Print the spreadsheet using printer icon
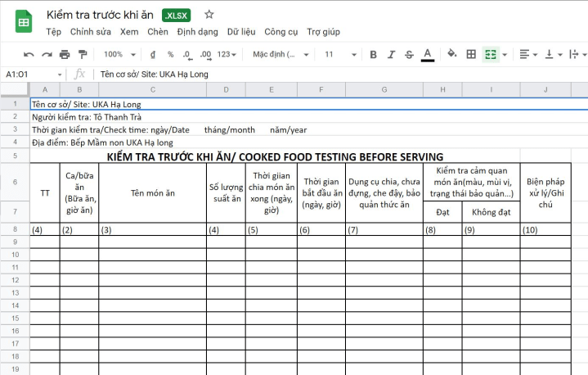Image resolution: width=588 pixels, height=375 pixels. (x=65, y=55)
